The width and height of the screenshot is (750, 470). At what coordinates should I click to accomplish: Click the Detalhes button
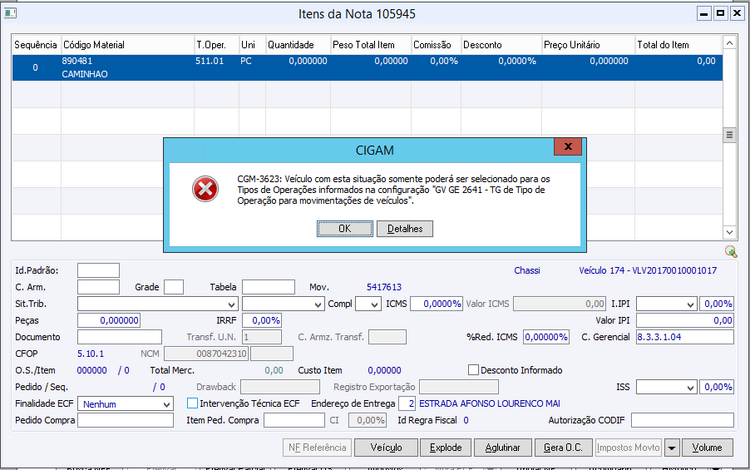(405, 229)
